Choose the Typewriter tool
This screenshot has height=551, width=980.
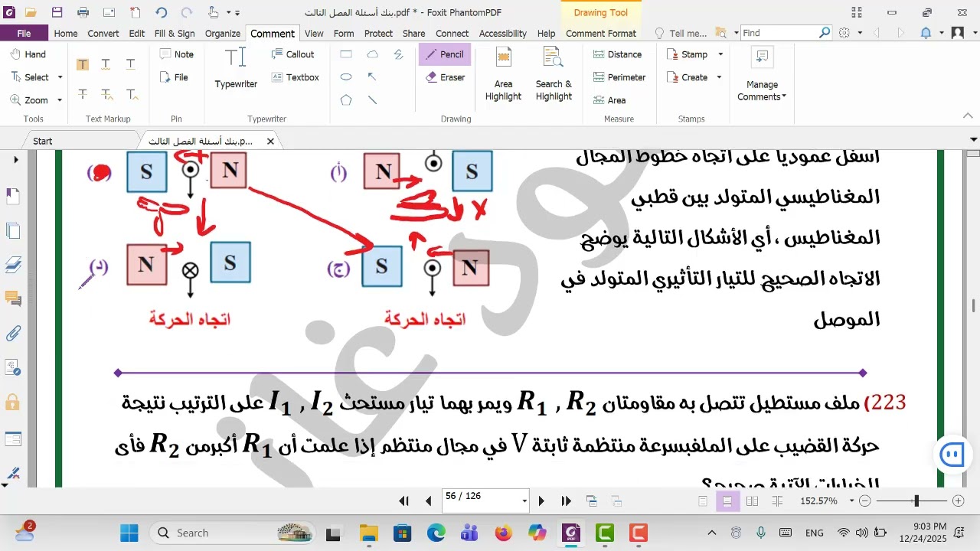[x=236, y=68]
